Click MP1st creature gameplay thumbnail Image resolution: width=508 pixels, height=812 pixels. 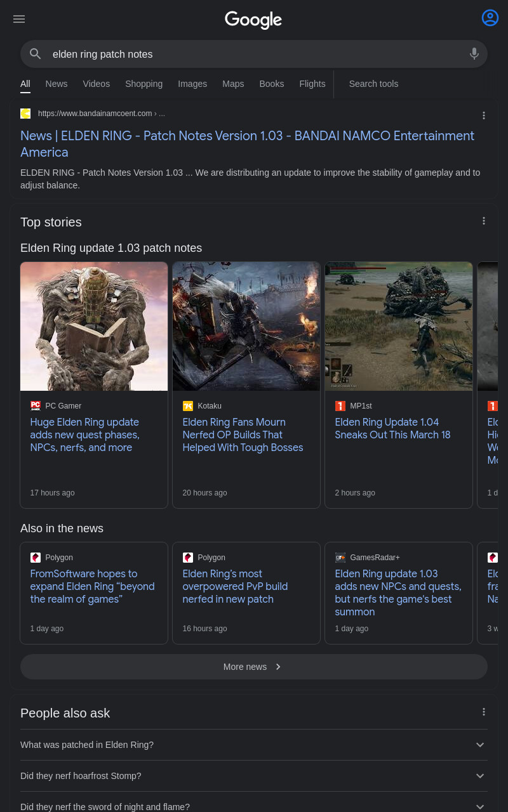(x=399, y=326)
